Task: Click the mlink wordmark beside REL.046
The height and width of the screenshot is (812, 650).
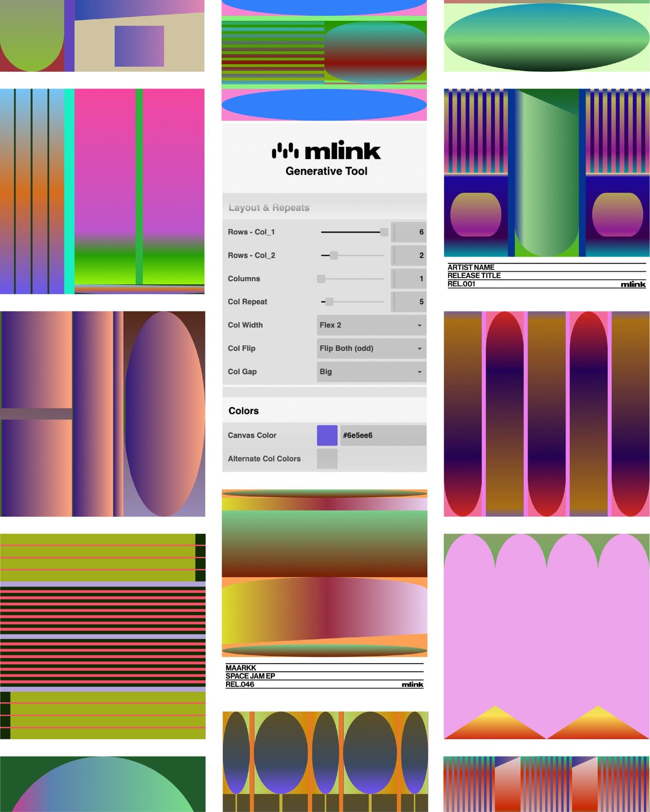Action: pyautogui.click(x=413, y=685)
